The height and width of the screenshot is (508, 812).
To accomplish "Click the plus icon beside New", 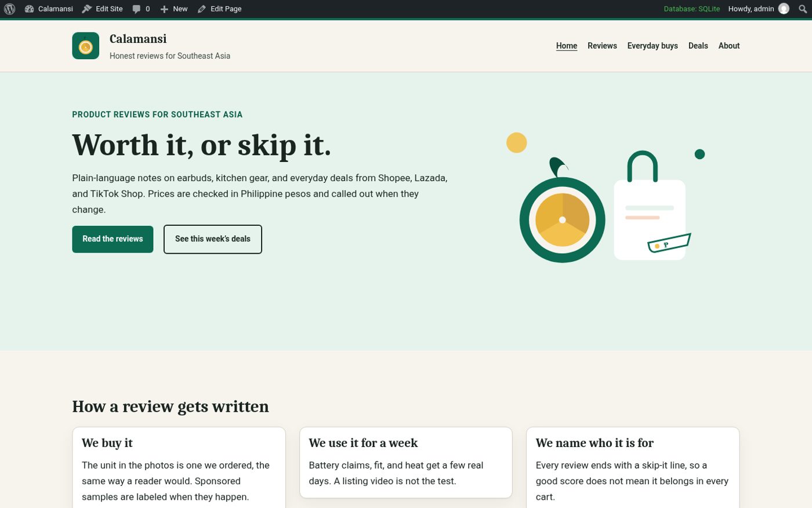I will coord(164,9).
